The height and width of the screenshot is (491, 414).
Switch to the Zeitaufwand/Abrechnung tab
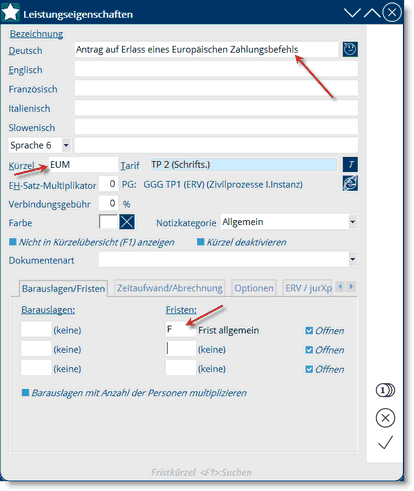(170, 288)
